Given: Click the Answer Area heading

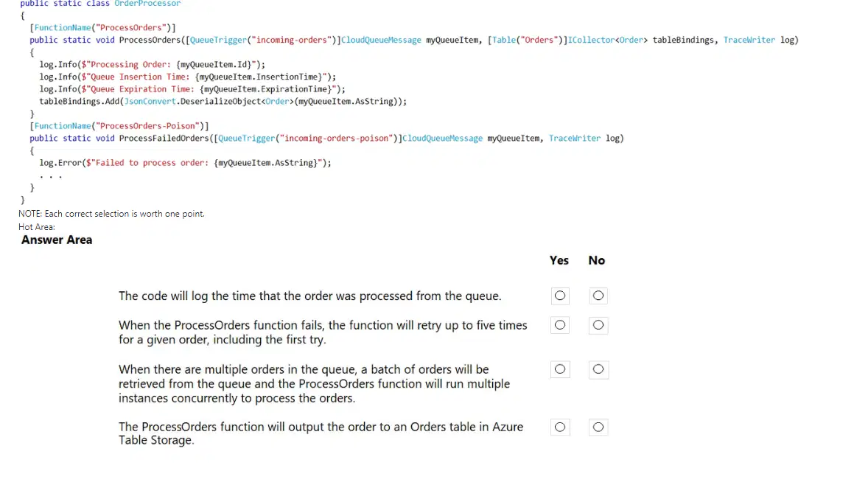Looking at the screenshot, I should pos(57,240).
